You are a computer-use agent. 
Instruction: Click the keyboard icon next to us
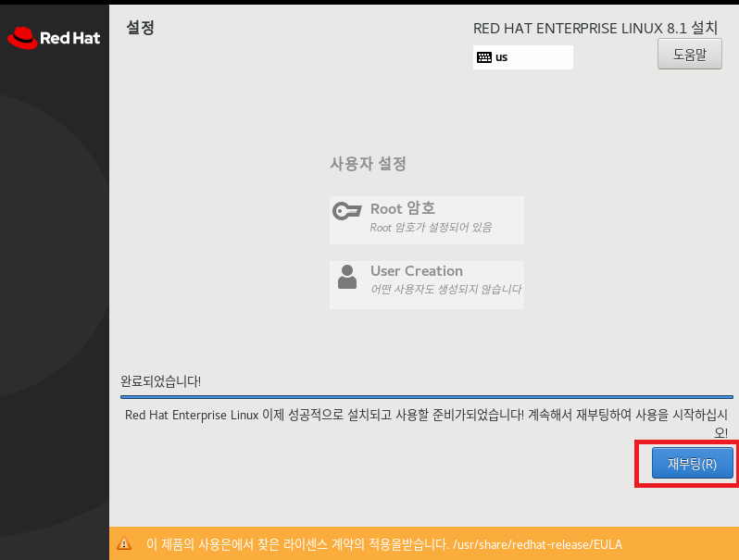(484, 57)
